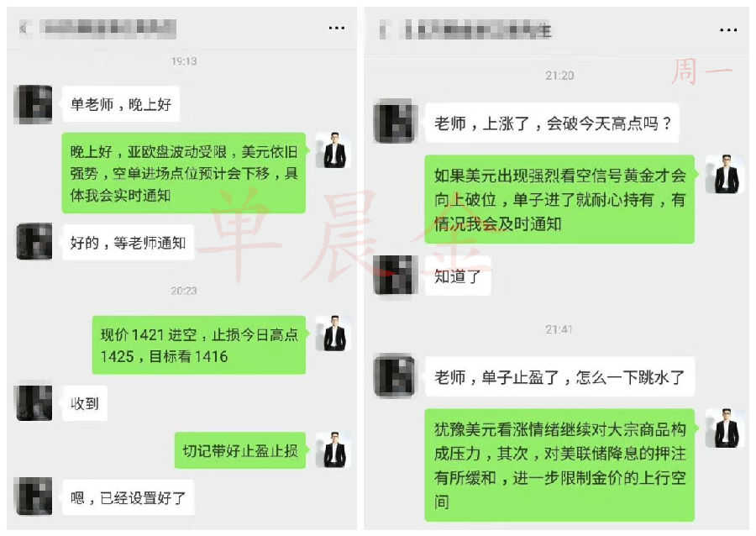The image size is (756, 536).
Task: Open the right chat's three-dot menu
Action: point(727,30)
